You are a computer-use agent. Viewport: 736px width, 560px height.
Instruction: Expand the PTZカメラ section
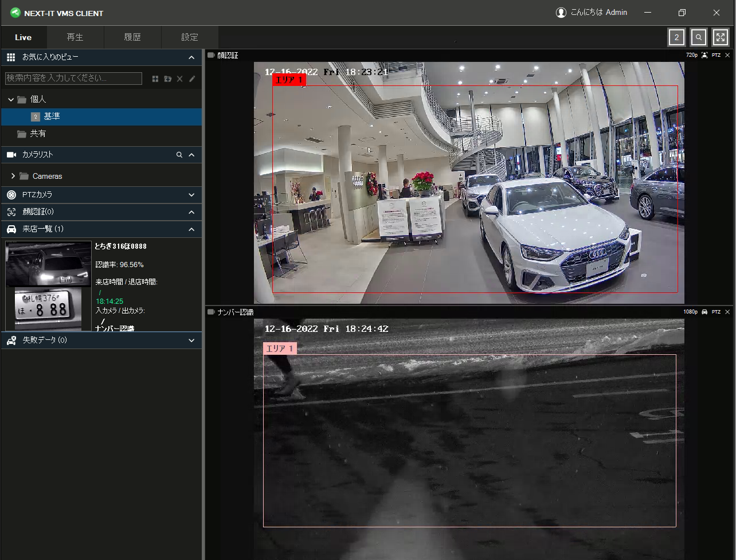pyautogui.click(x=191, y=195)
